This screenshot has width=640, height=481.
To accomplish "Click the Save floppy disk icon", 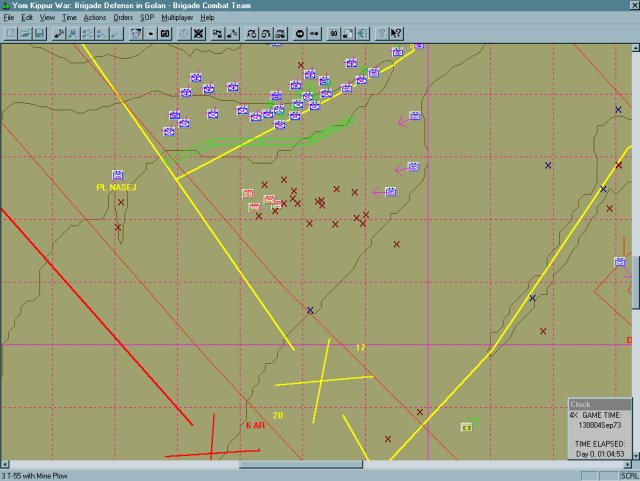I will (x=40, y=33).
